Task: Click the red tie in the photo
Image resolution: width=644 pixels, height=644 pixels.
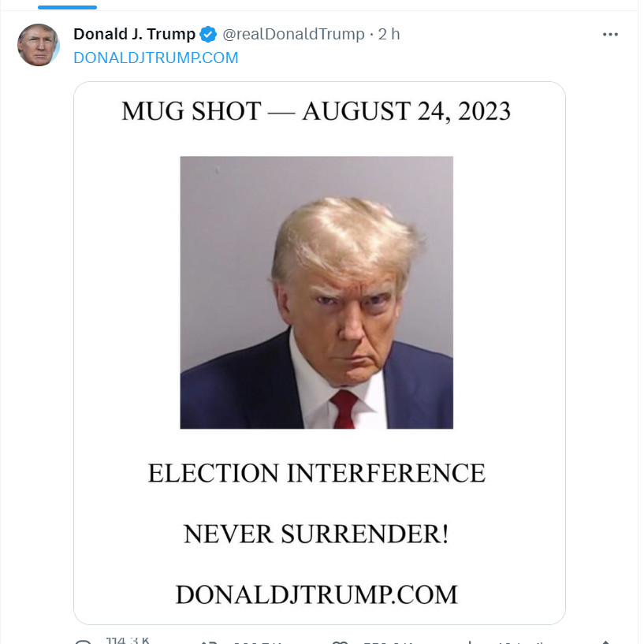Action: click(344, 409)
